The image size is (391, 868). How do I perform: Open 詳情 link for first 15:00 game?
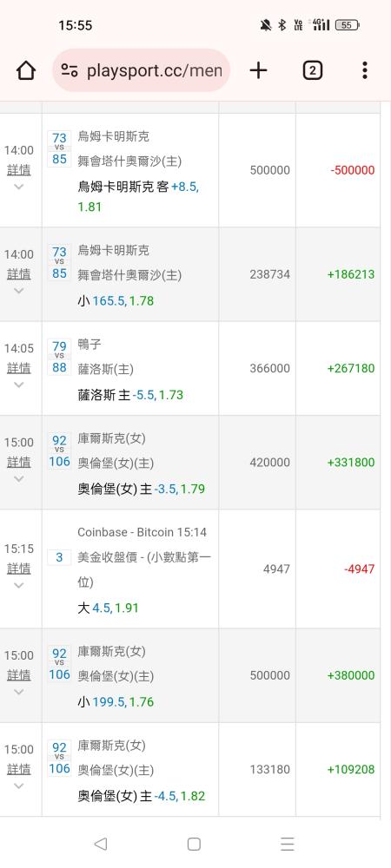pyautogui.click(x=19, y=463)
